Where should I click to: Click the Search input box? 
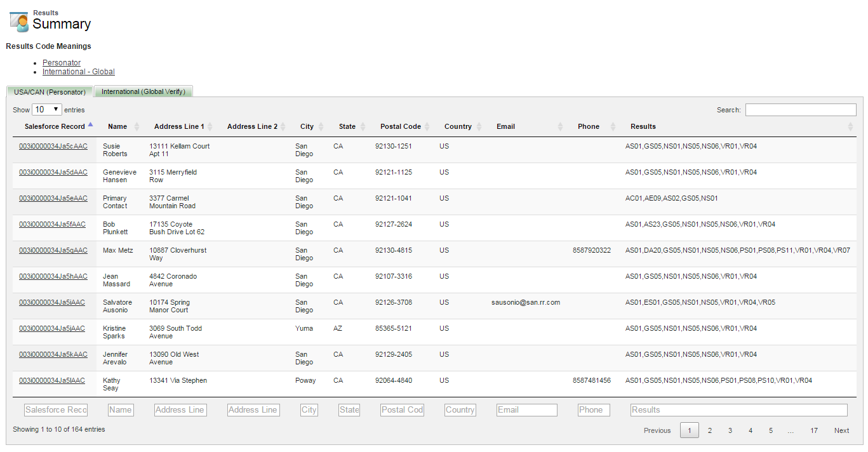(800, 110)
